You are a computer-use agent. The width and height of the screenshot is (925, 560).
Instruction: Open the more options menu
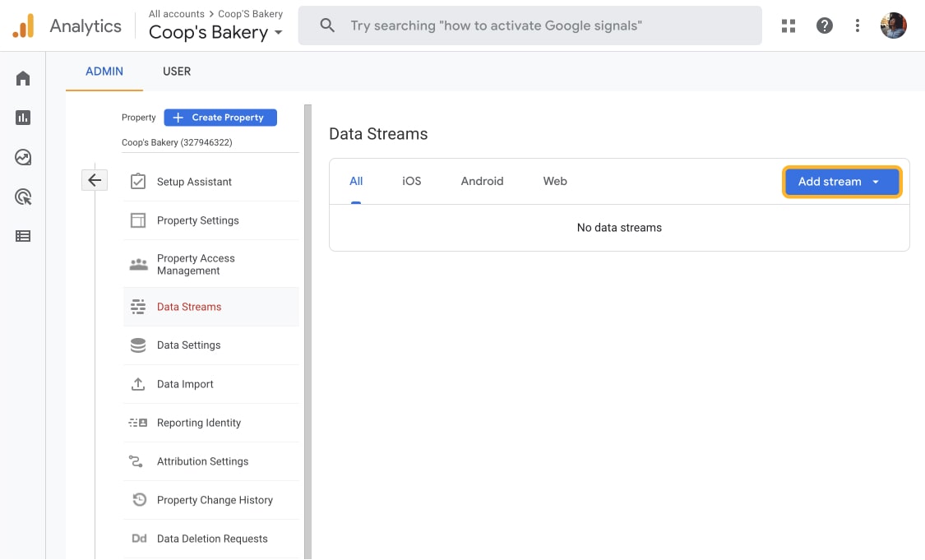point(858,25)
